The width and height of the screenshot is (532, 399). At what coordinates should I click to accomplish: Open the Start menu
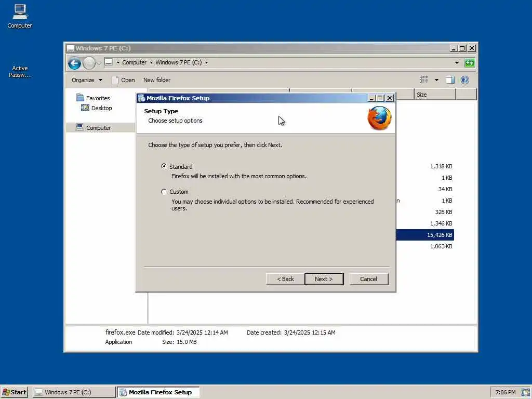point(14,392)
